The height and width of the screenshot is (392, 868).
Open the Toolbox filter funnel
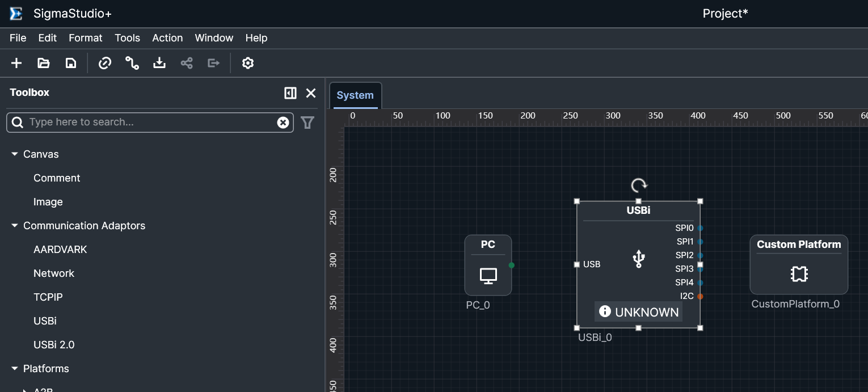pyautogui.click(x=307, y=123)
